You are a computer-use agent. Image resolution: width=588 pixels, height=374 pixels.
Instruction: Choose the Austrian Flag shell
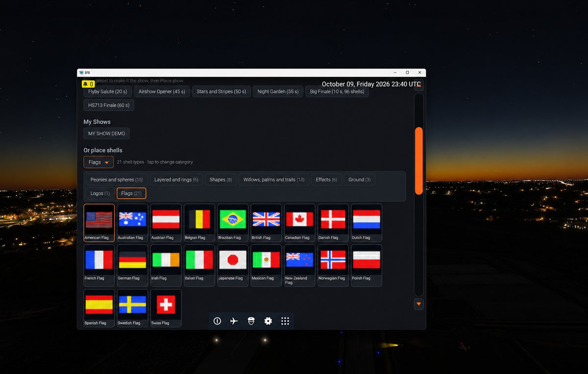click(x=166, y=223)
